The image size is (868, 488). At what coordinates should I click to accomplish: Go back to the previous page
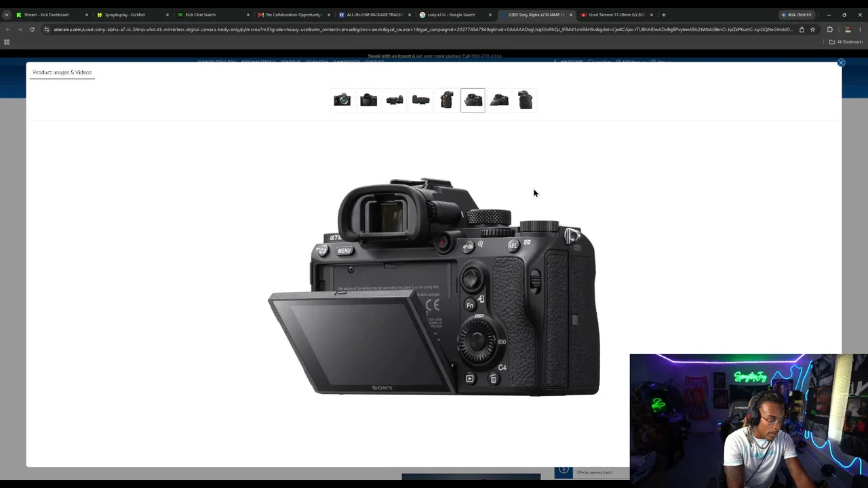(x=7, y=30)
